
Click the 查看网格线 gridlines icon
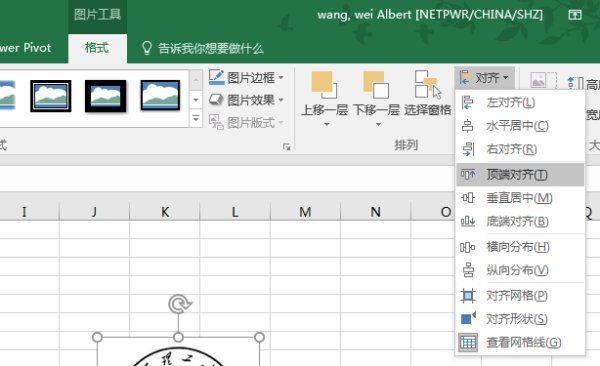pyautogui.click(x=468, y=342)
